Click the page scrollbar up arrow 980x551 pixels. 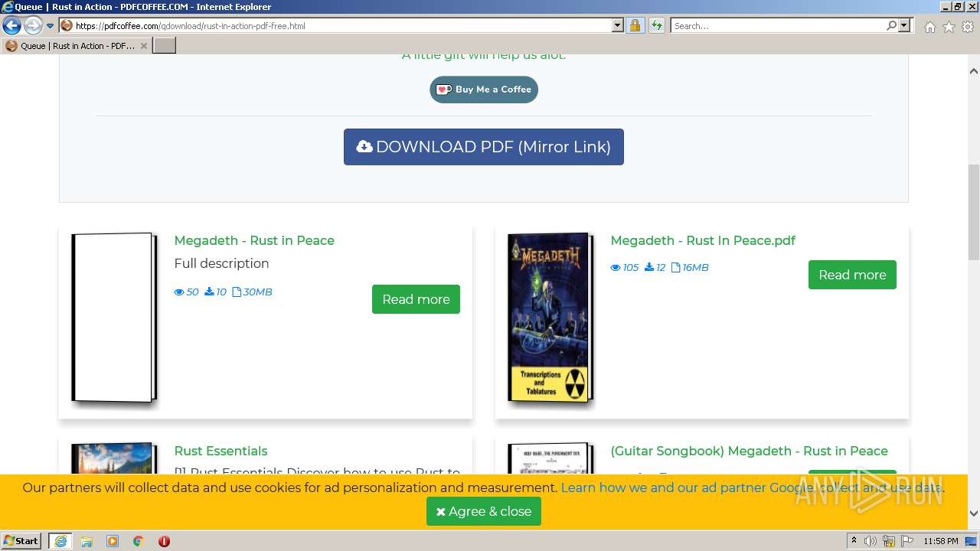(x=974, y=71)
